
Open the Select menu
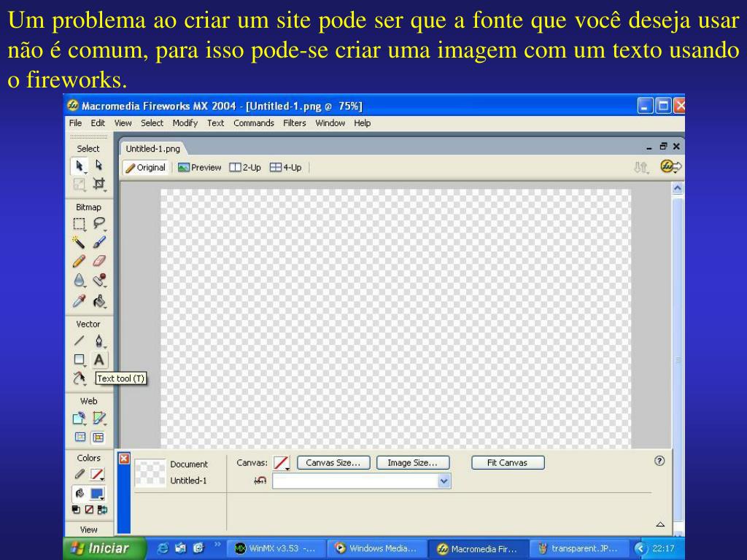(152, 122)
